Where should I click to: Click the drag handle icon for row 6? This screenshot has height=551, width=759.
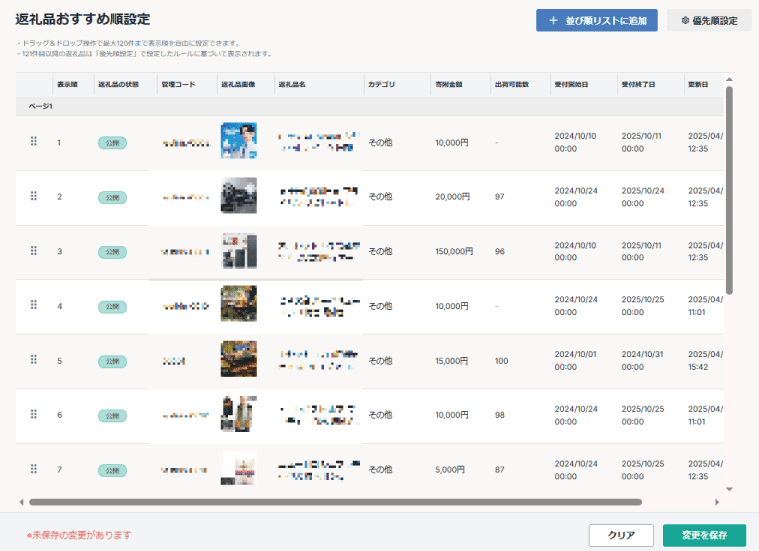pyautogui.click(x=34, y=414)
